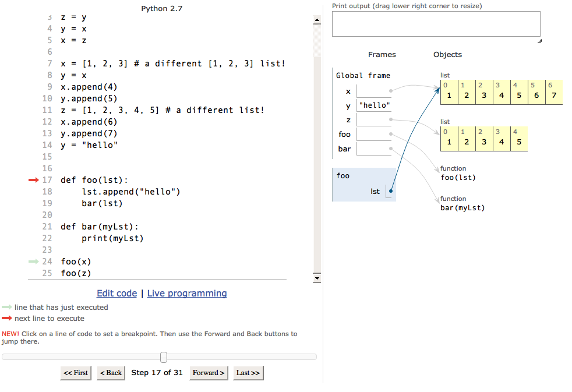
Task: Open the Edit code link
Action: [116, 294]
